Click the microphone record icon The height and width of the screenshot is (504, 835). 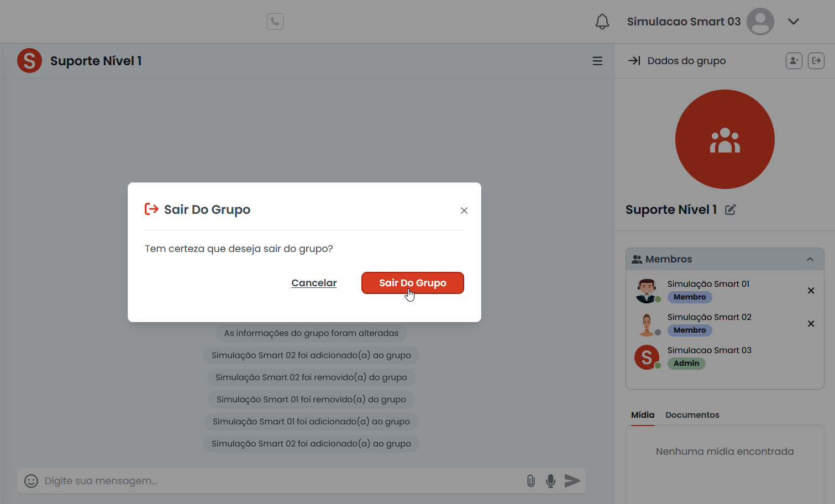point(550,481)
